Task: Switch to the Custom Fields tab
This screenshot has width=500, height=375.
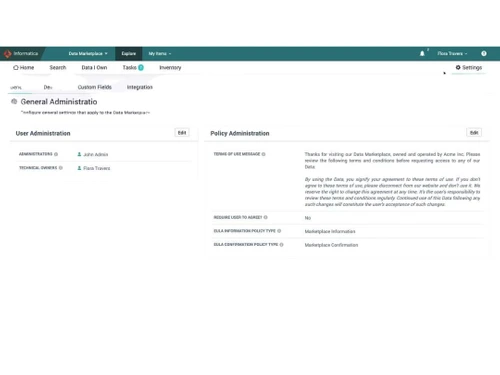Action: pyautogui.click(x=95, y=87)
